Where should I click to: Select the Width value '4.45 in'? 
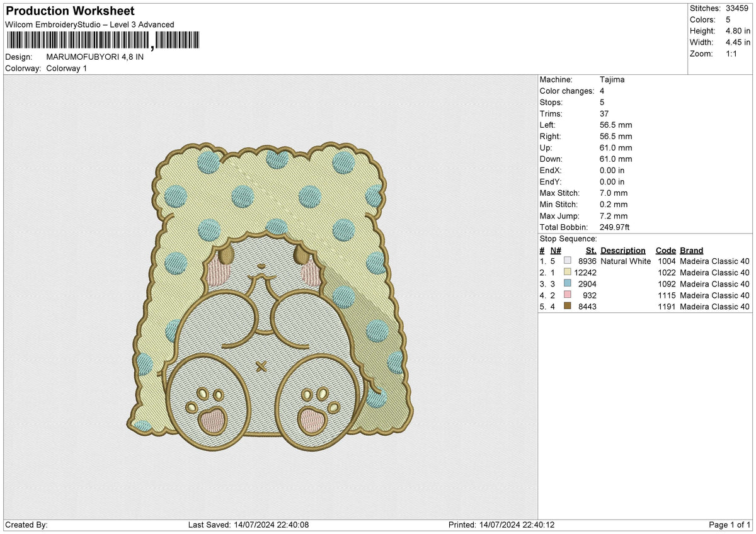click(x=738, y=42)
